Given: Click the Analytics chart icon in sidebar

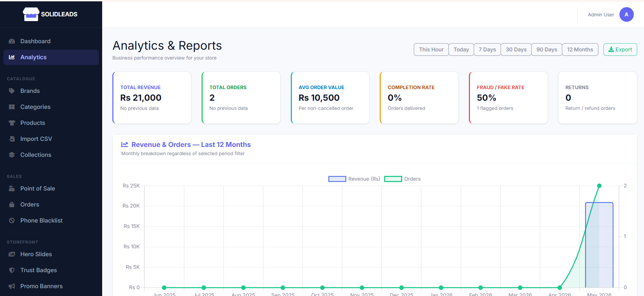Looking at the screenshot, I should coord(12,57).
